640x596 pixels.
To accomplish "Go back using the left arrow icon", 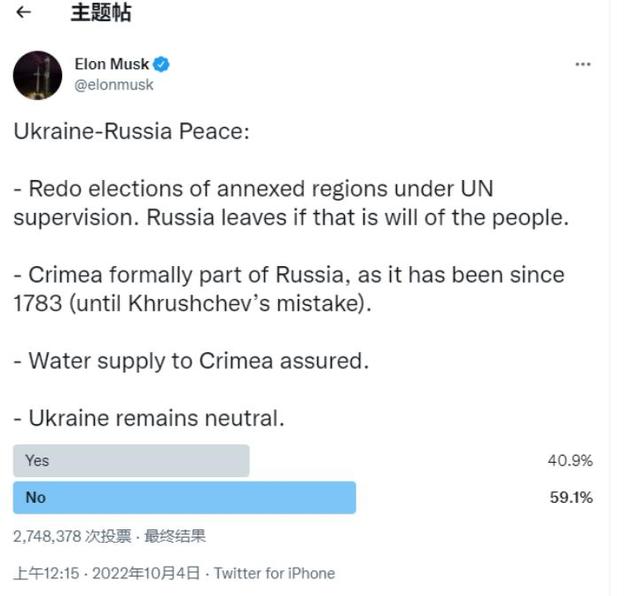I will (x=23, y=12).
